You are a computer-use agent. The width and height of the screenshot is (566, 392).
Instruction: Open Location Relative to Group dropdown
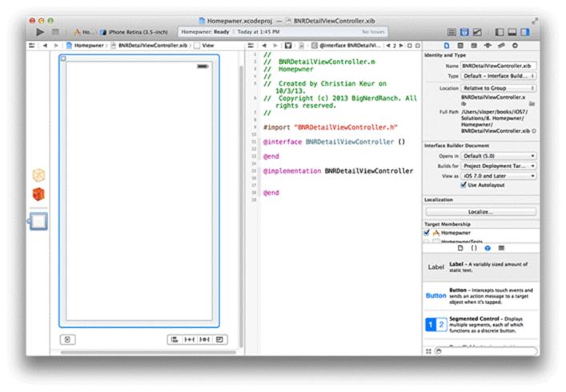tap(498, 88)
